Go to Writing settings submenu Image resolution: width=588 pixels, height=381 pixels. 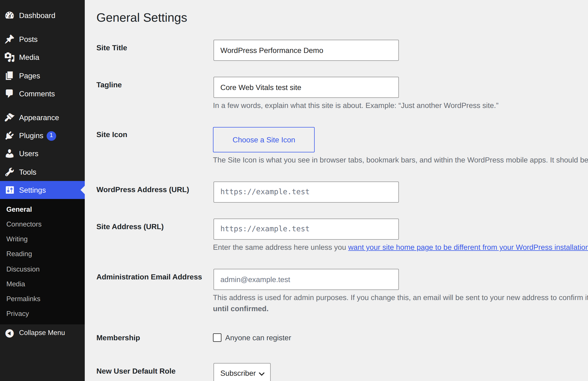(17, 239)
